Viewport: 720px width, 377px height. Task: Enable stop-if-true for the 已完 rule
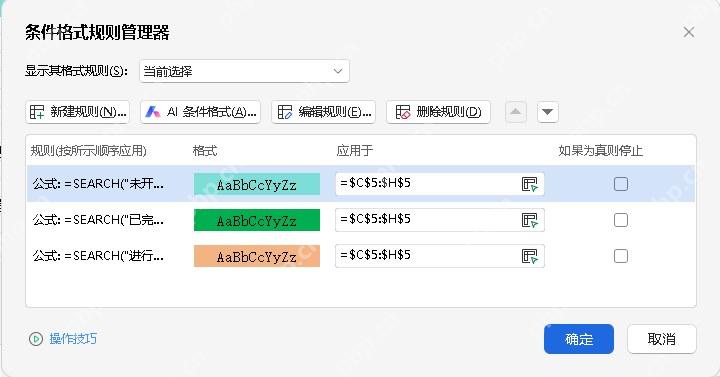(x=621, y=220)
